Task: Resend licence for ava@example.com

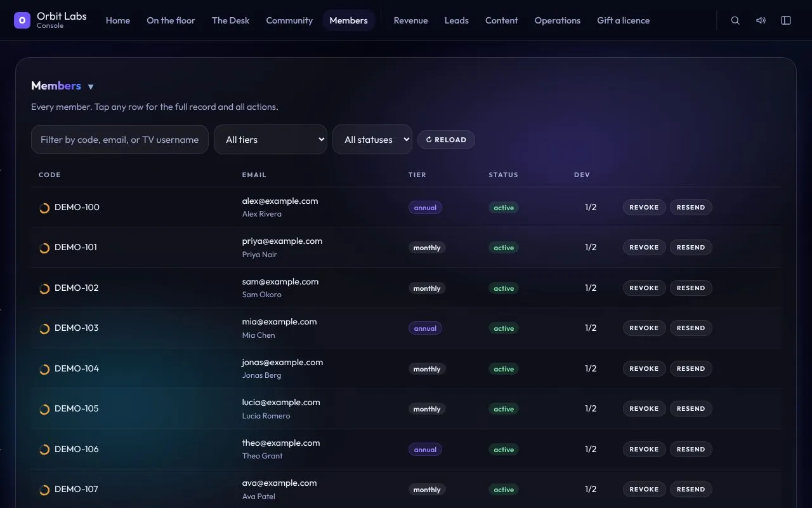Action: [x=691, y=490]
